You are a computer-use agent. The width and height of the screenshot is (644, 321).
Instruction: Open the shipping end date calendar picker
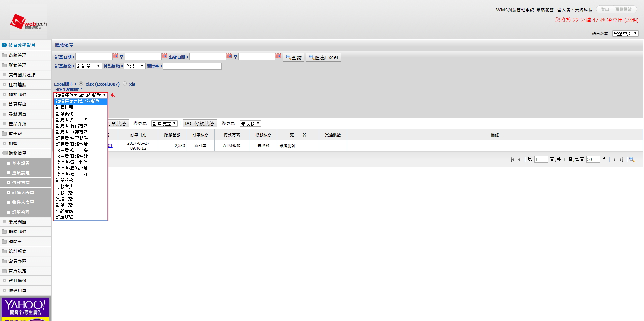point(278,56)
